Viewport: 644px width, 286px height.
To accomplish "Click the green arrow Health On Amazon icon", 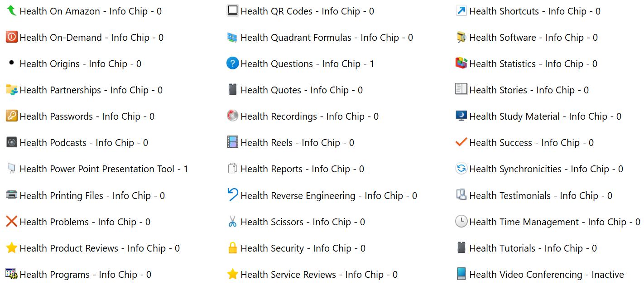I will click(12, 11).
